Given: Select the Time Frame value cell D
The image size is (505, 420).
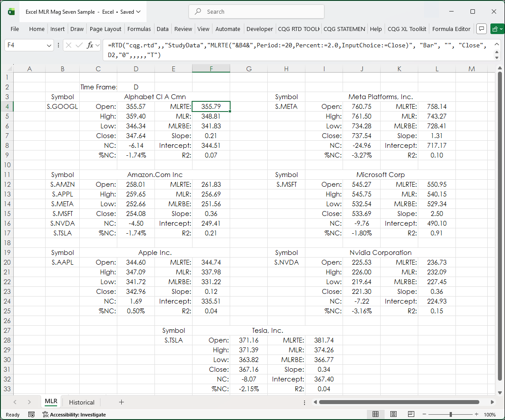Looking at the screenshot, I should pyautogui.click(x=136, y=87).
